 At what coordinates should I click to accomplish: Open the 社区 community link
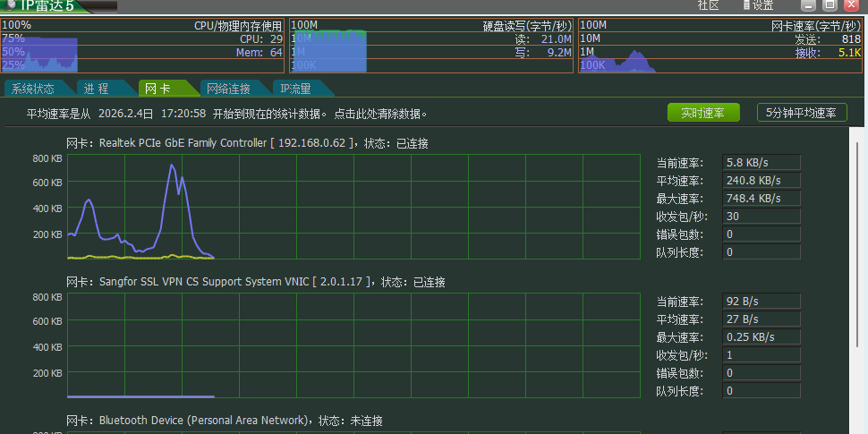[708, 5]
